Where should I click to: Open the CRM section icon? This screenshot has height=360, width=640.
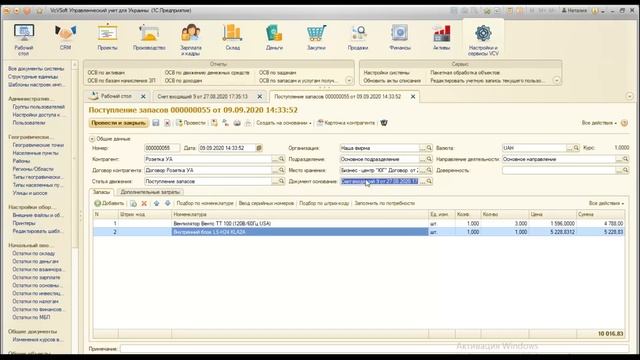click(65, 38)
